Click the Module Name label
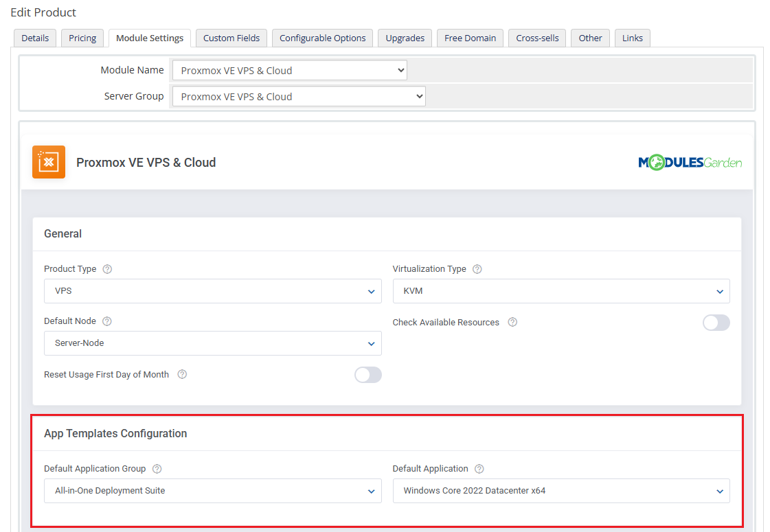This screenshot has width=770, height=532. pos(132,70)
